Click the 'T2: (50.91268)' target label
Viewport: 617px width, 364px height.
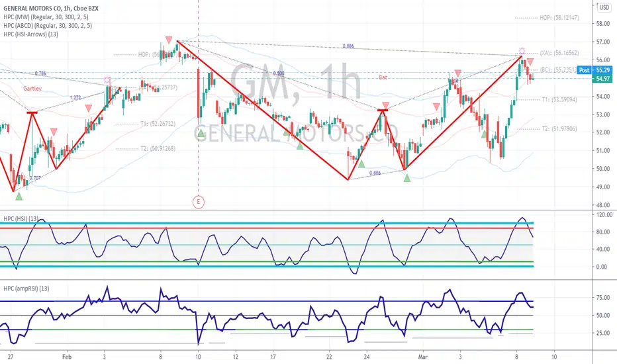tap(158, 148)
